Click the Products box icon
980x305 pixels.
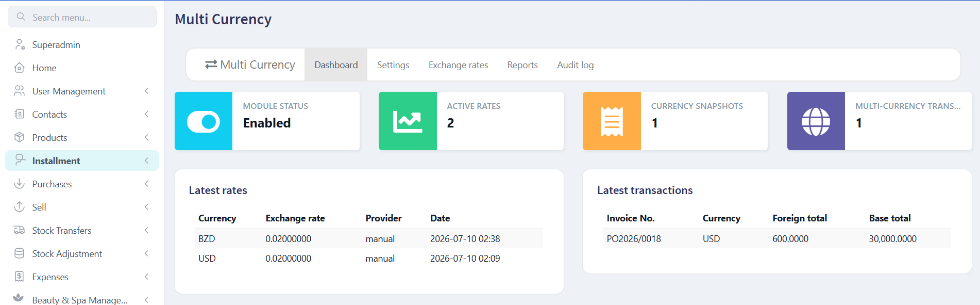20,137
